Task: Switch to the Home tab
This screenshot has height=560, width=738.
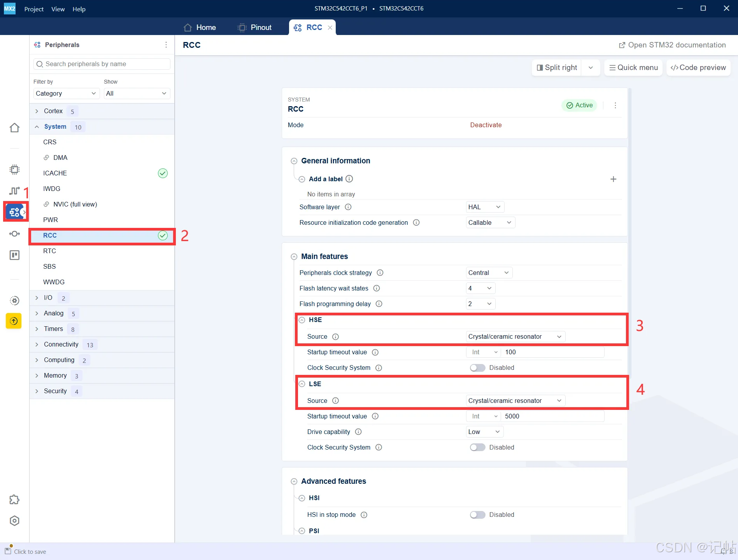Action: coord(200,28)
